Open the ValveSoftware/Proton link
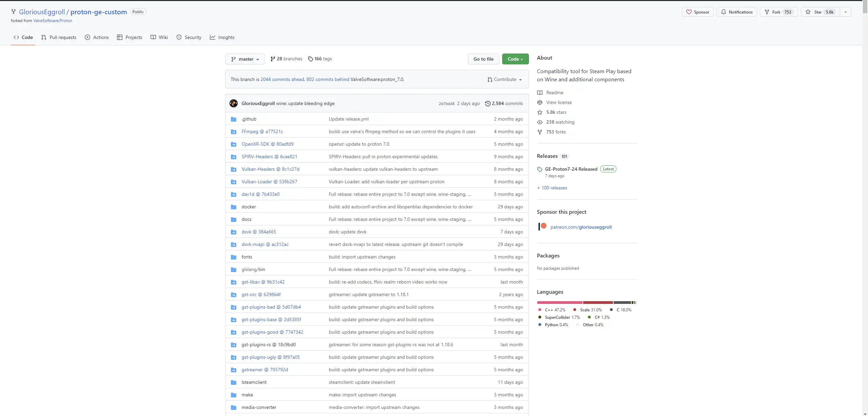 (x=53, y=21)
